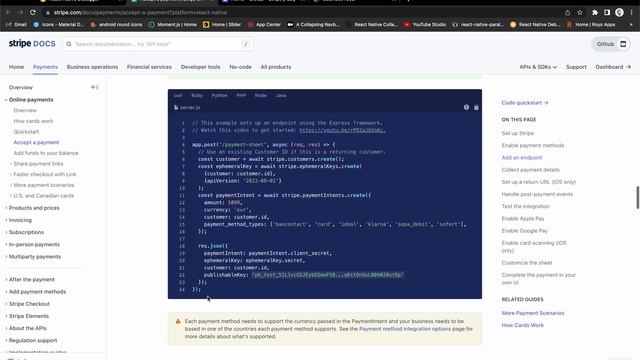Image resolution: width=640 pixels, height=360 pixels.
Task: Select the Payments nav tab
Action: point(45,67)
